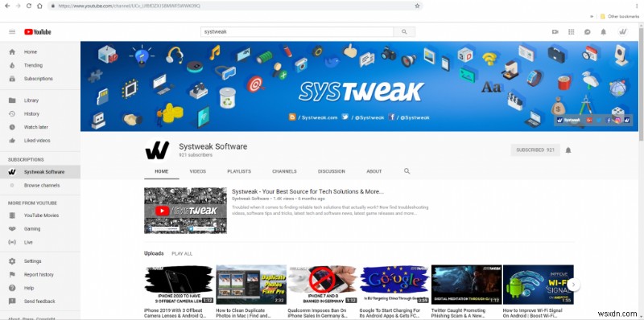Click in the YouTube search field

tap(297, 32)
